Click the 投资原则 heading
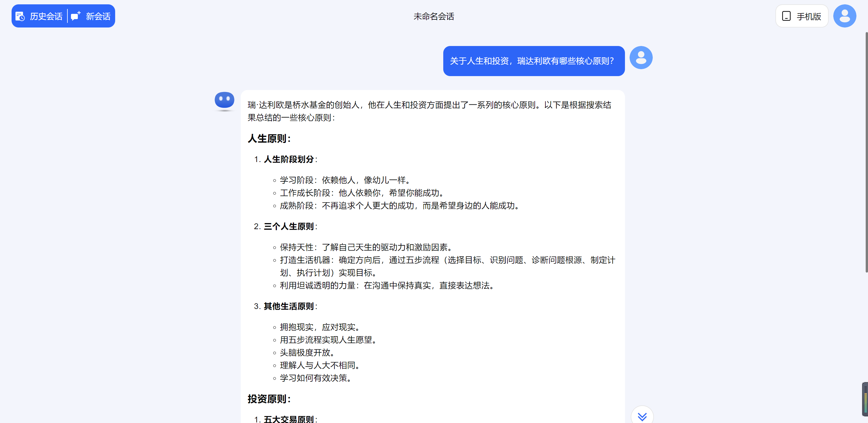 (x=269, y=399)
